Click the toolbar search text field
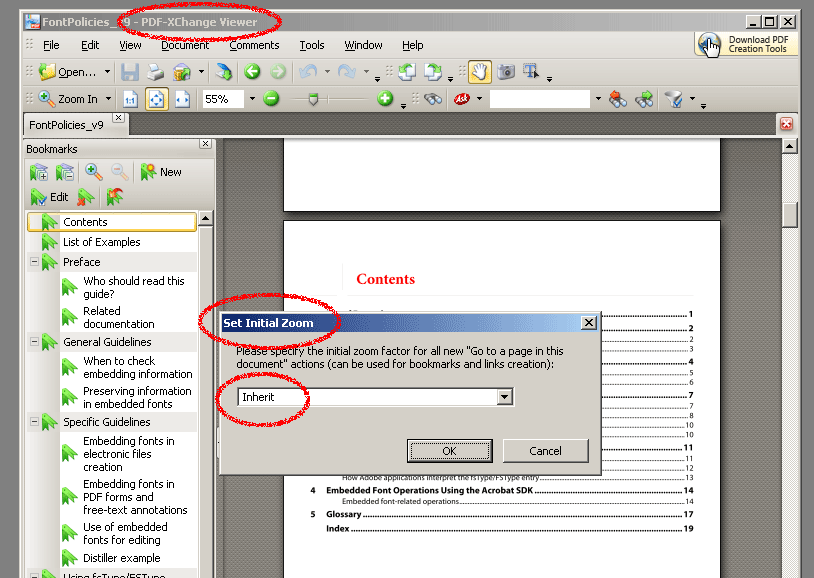 [540, 99]
